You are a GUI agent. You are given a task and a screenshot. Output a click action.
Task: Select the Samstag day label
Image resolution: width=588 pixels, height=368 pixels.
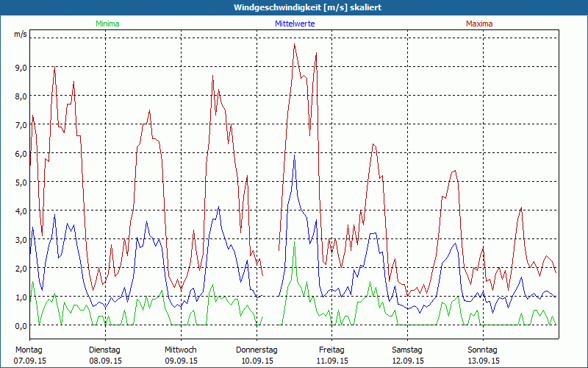(407, 350)
